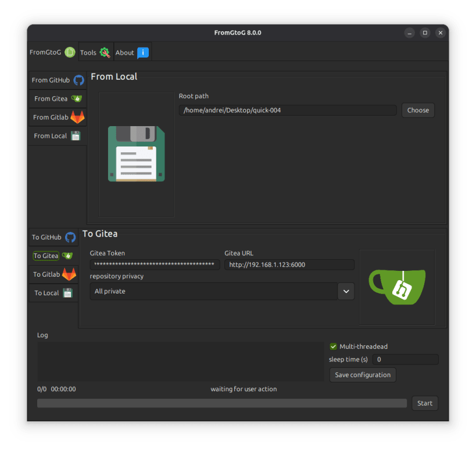This screenshot has height=451, width=476.
Task: Click the large floppy disk image
Action: [137, 154]
